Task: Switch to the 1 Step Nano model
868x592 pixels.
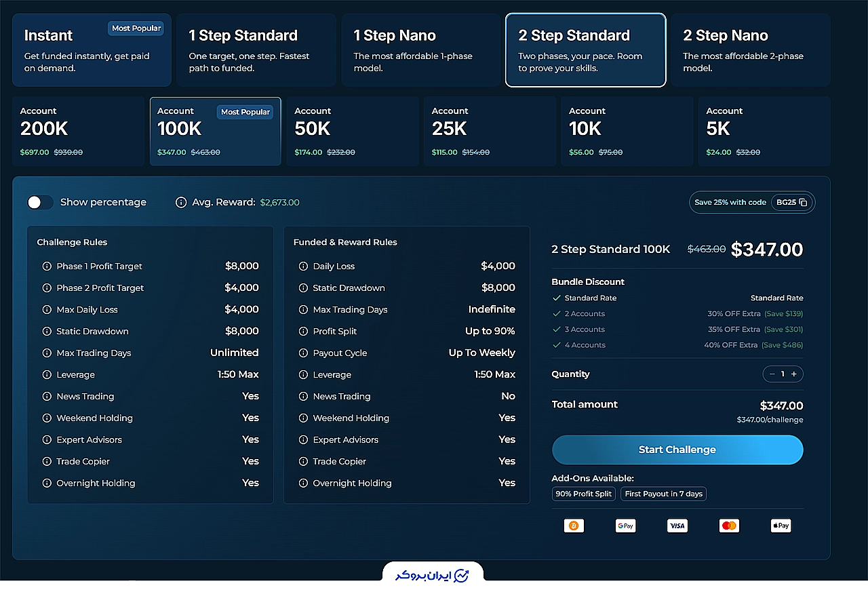Action: [421, 50]
